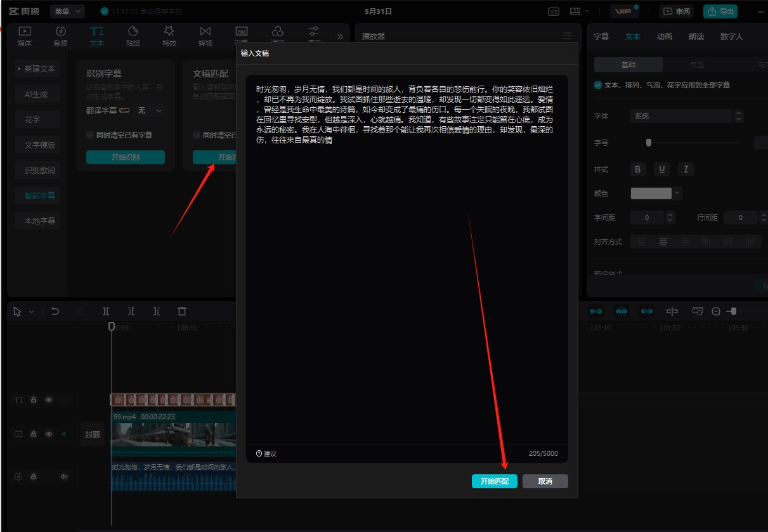
Task: Click the undo arrow in timeline toolbar
Action: (x=55, y=311)
